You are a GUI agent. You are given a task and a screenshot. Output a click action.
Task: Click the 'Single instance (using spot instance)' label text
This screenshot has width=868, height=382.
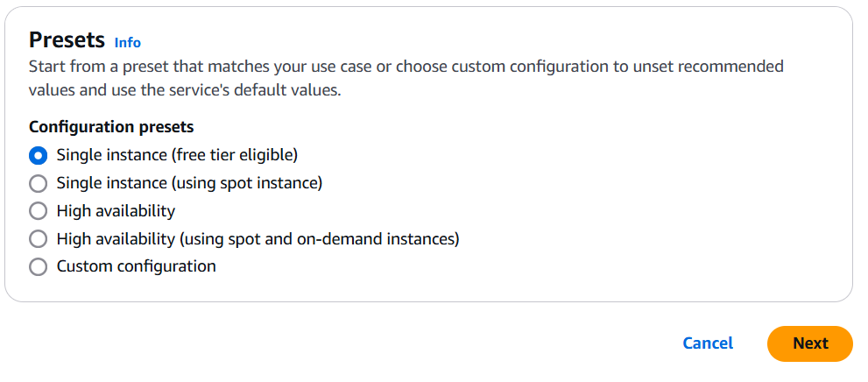pyautogui.click(x=189, y=183)
